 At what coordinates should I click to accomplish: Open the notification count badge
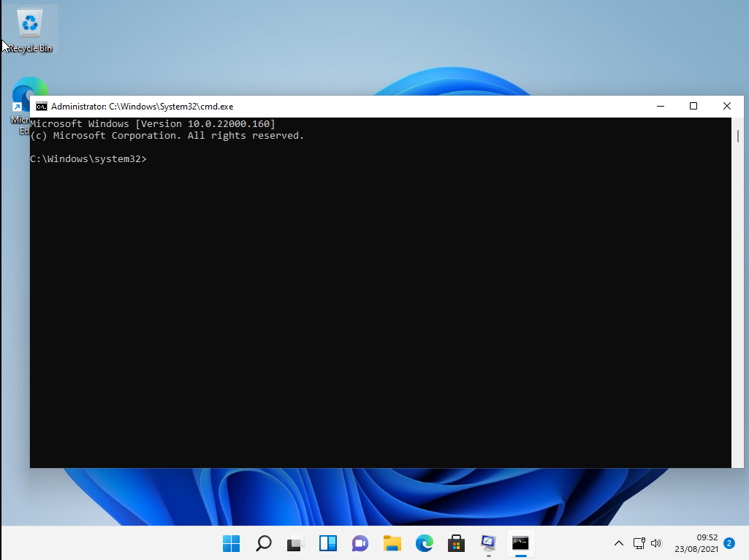click(x=729, y=543)
